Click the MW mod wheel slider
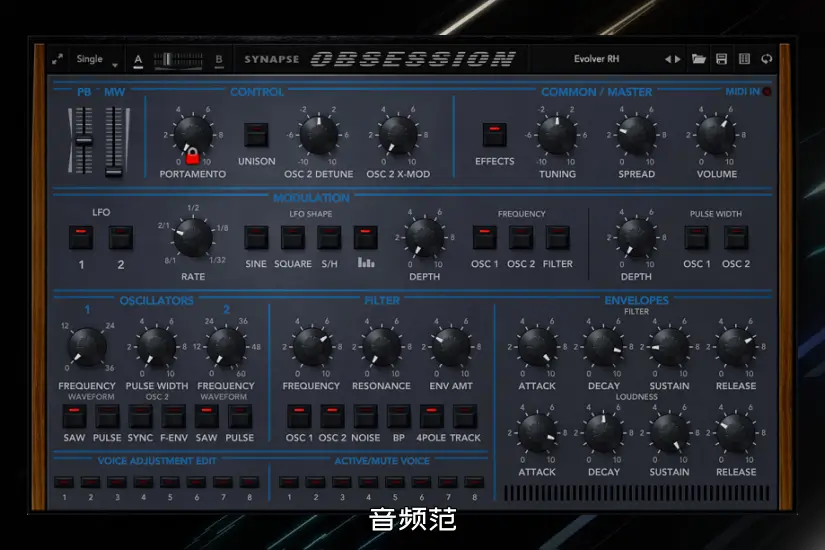The width and height of the screenshot is (825, 550). tap(113, 141)
